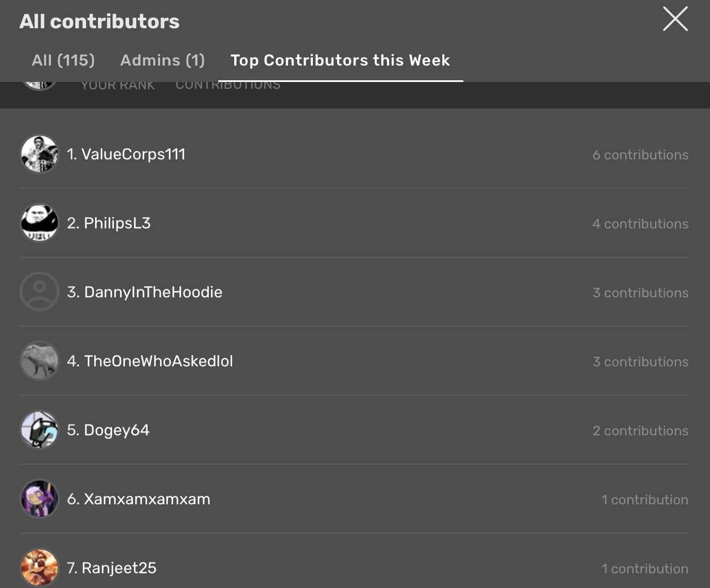The height and width of the screenshot is (588, 710).
Task: Click the 6 contributions label for ValueCorps111
Action: 640,154
